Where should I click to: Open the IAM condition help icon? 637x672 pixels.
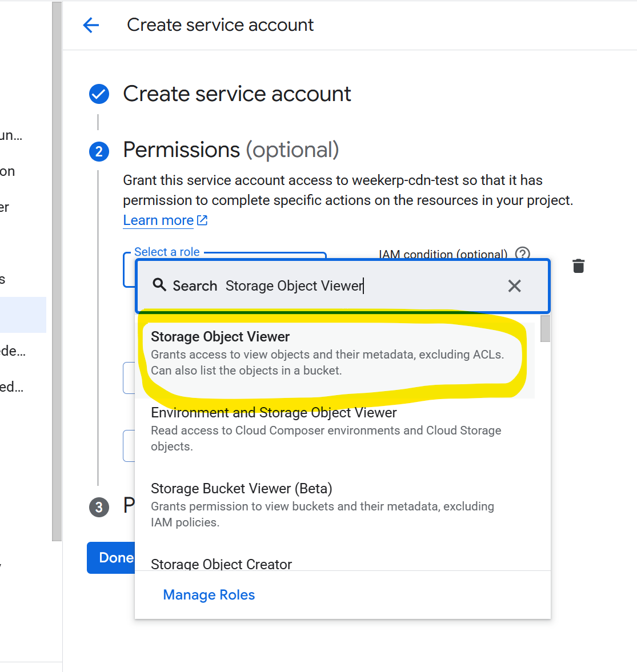coord(522,253)
